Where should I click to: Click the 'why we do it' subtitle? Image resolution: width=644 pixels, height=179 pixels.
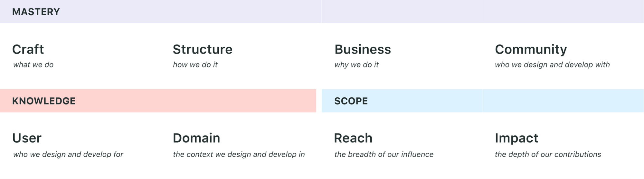(x=356, y=65)
